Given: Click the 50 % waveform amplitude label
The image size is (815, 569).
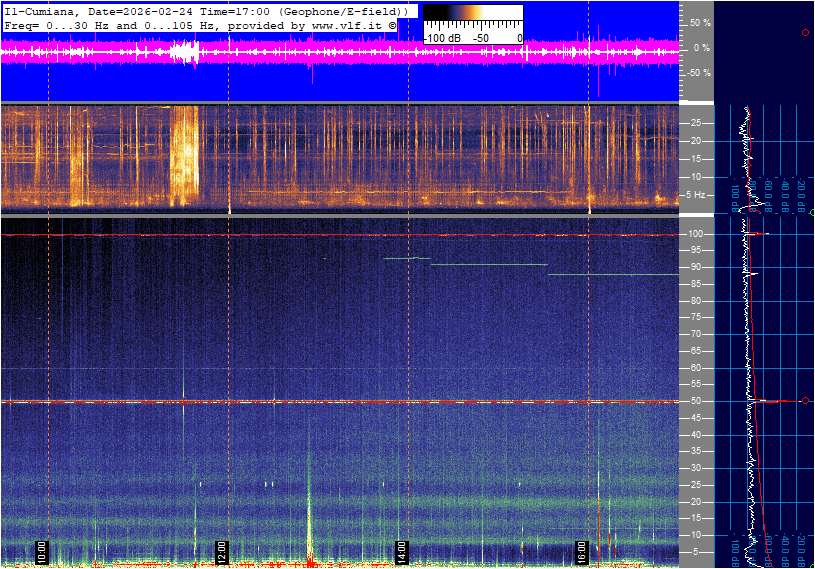Looking at the screenshot, I should [x=698, y=22].
